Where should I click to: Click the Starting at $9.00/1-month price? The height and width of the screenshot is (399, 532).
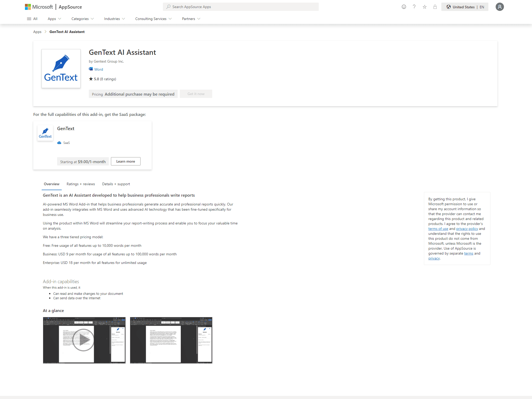tap(83, 162)
